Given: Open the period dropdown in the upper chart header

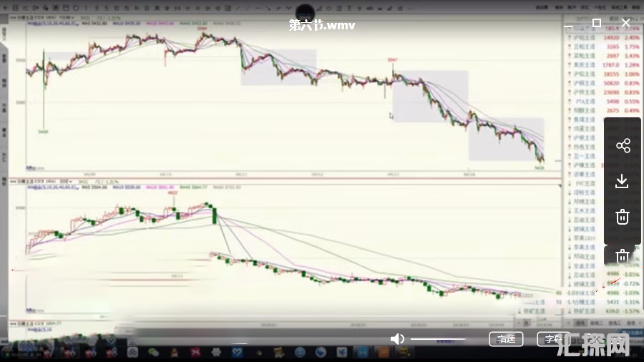Looking at the screenshot, I should tap(67, 18).
